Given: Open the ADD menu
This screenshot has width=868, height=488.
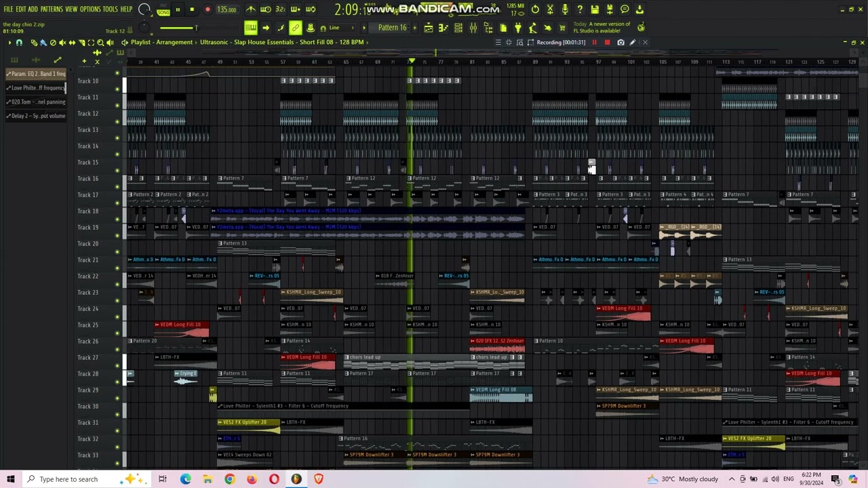Looking at the screenshot, I should pos(33,9).
